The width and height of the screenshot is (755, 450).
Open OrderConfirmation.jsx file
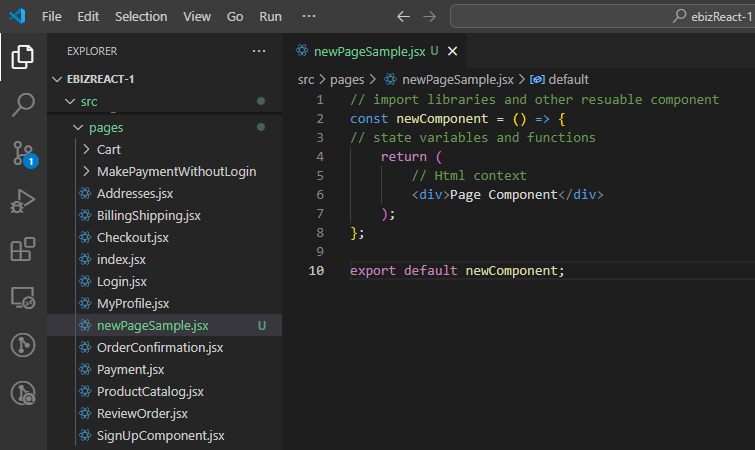tap(160, 347)
